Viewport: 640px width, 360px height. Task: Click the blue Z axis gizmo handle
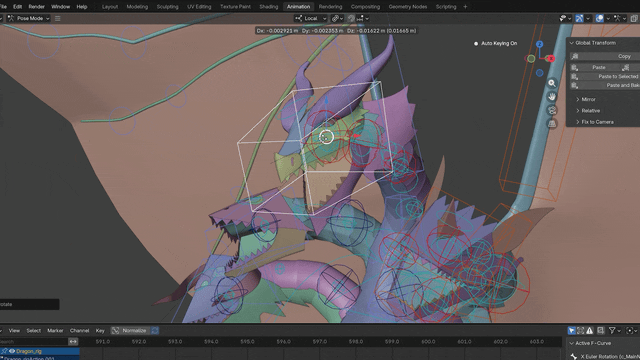pos(539,44)
